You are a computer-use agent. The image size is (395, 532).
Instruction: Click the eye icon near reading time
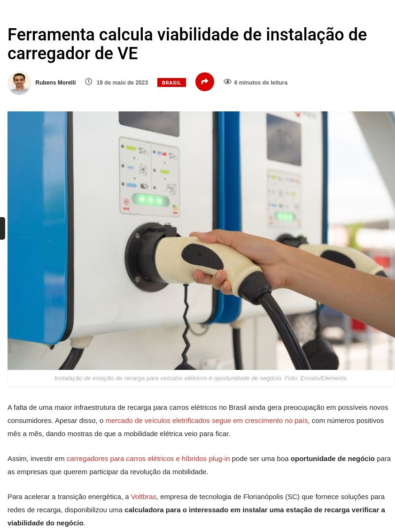click(227, 82)
